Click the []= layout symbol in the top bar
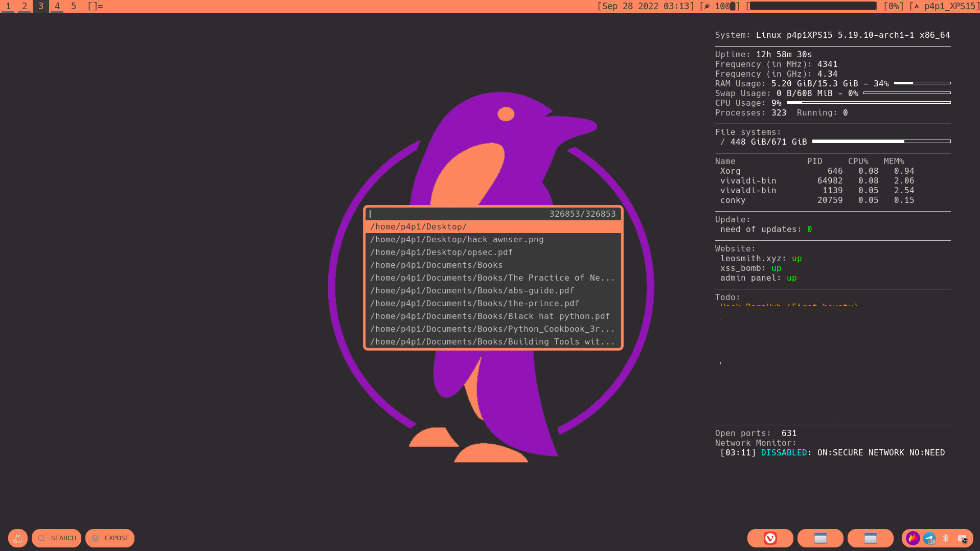The image size is (980, 551). (x=95, y=6)
